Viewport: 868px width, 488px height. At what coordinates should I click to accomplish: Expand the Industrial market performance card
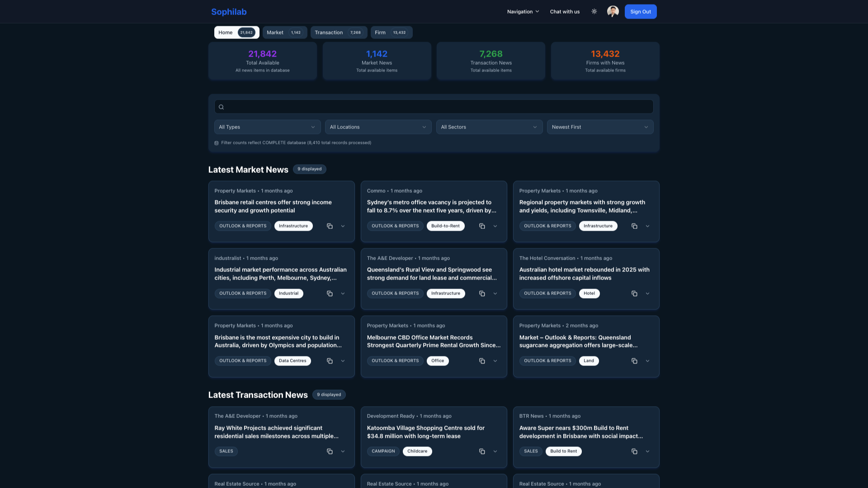click(343, 293)
